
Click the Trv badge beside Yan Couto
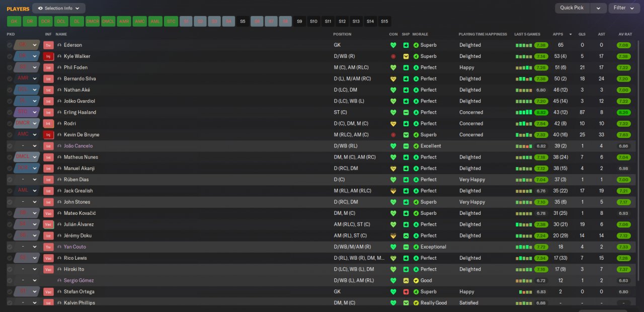[48, 247]
